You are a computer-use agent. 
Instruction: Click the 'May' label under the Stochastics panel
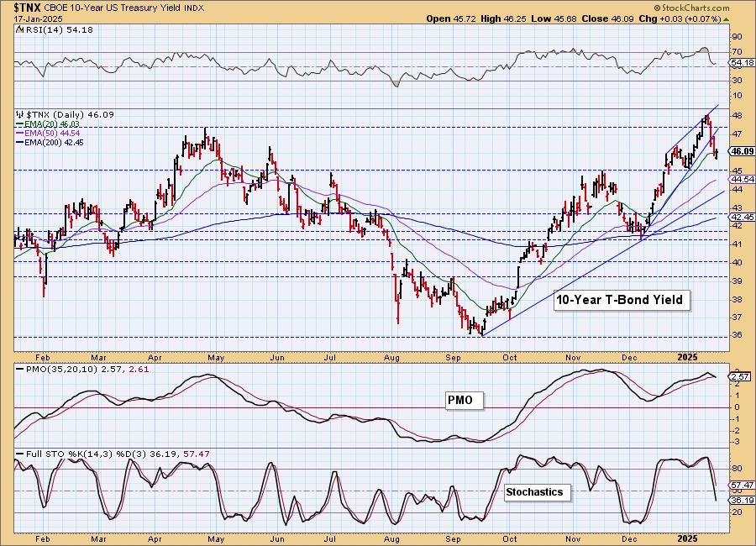pos(216,538)
